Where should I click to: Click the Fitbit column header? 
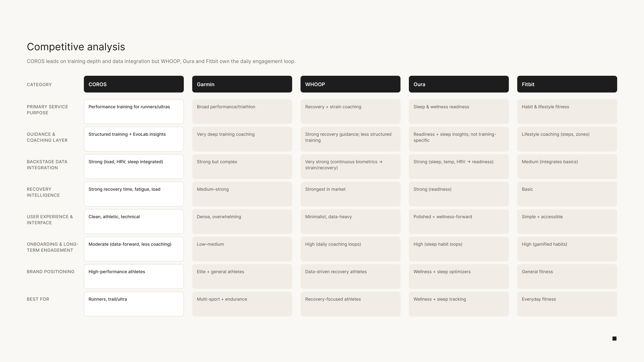pyautogui.click(x=567, y=84)
